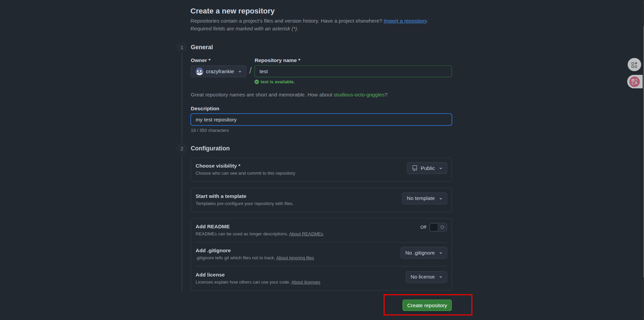Screen dimensions: 644x320
Task: Use the suggested name studious-octo-goggles
Action: pyautogui.click(x=359, y=95)
